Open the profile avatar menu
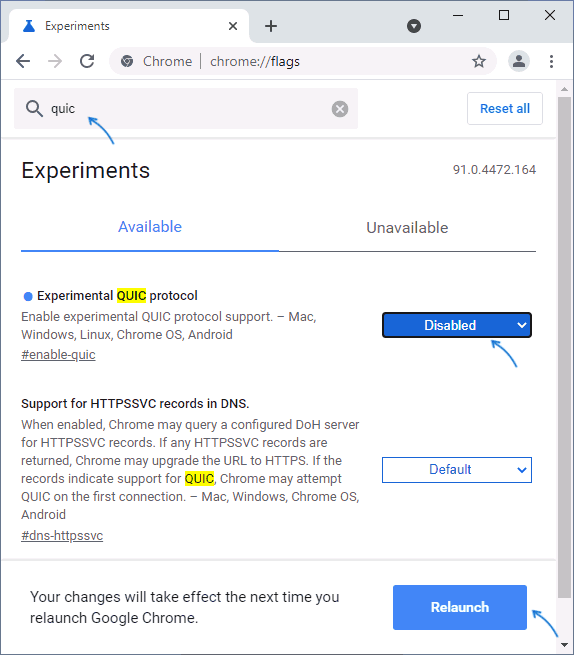The width and height of the screenshot is (574, 655). point(519,61)
